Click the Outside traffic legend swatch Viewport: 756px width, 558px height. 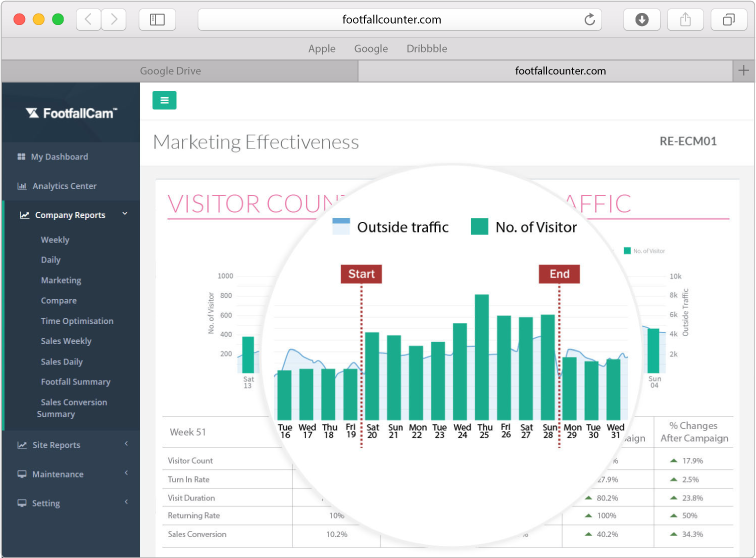(341, 226)
